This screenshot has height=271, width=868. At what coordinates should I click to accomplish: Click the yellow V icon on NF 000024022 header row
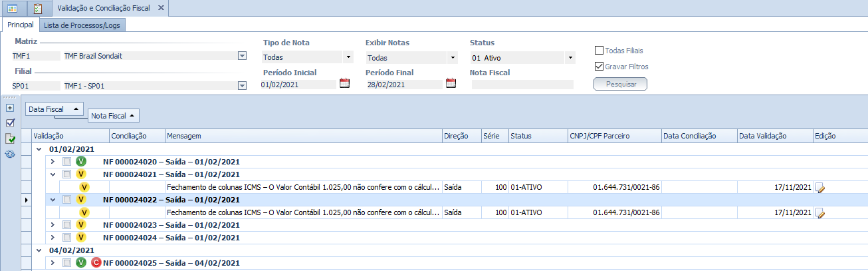tap(81, 200)
